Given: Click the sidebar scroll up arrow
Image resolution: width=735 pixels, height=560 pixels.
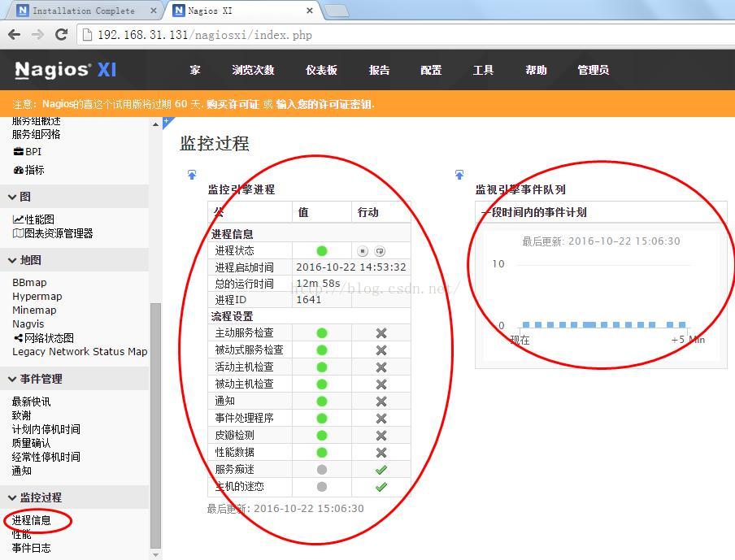Looking at the screenshot, I should point(155,124).
